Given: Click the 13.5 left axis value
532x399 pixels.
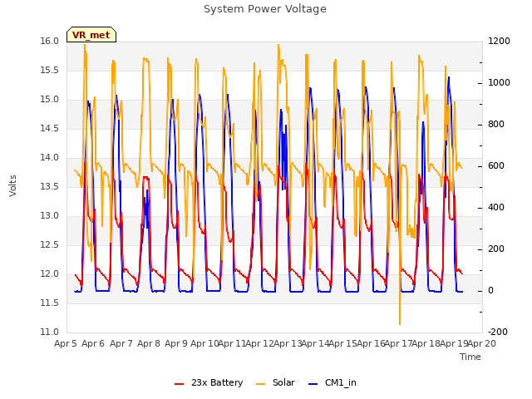Looking at the screenshot, I should click(50, 187).
